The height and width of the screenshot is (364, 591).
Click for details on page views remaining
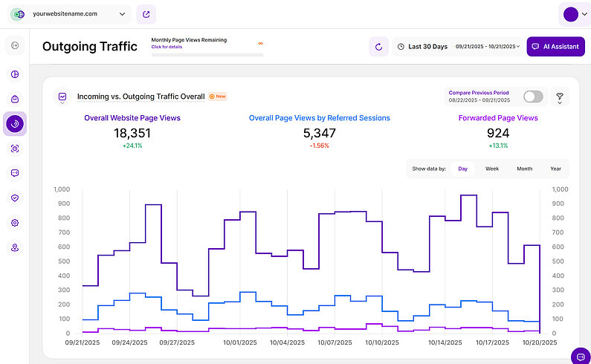pyautogui.click(x=166, y=47)
